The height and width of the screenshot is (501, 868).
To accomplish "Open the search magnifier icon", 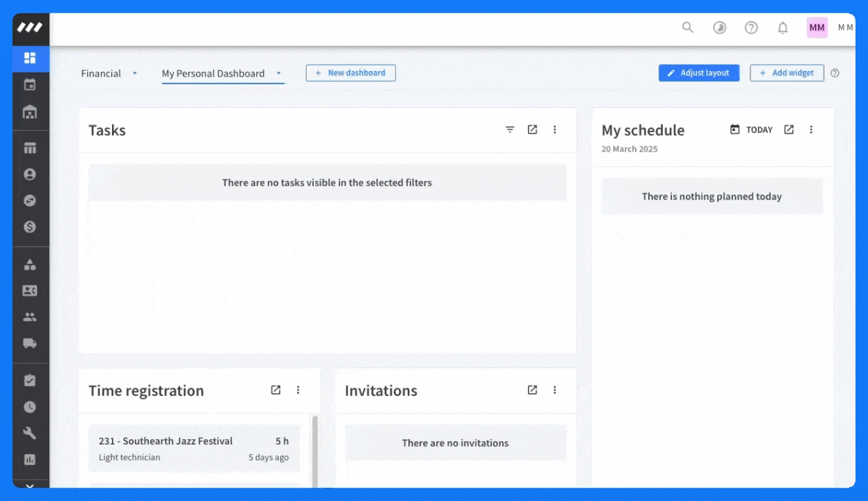I will click(x=687, y=28).
